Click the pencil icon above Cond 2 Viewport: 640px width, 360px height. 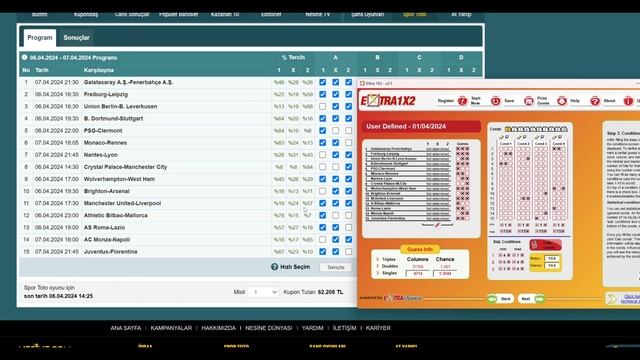(x=519, y=137)
